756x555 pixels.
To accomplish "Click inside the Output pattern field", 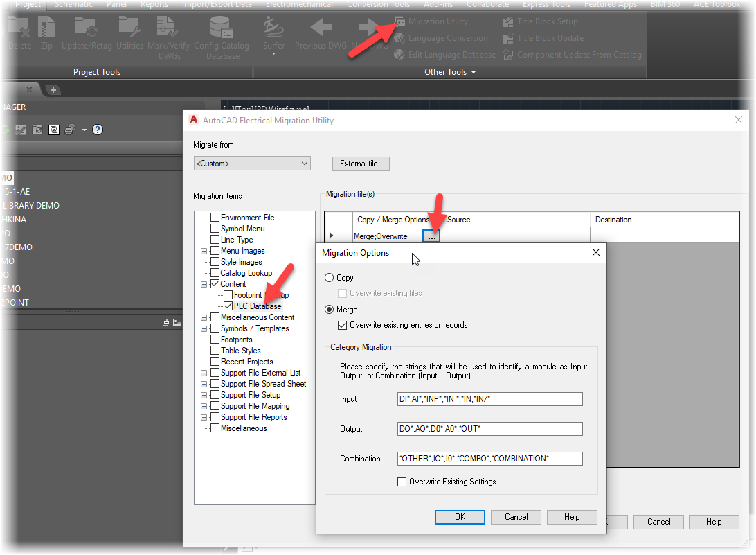I will click(489, 428).
